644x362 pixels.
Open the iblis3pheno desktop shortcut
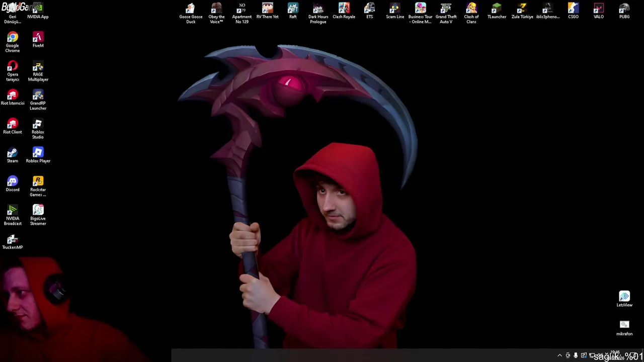pyautogui.click(x=548, y=11)
